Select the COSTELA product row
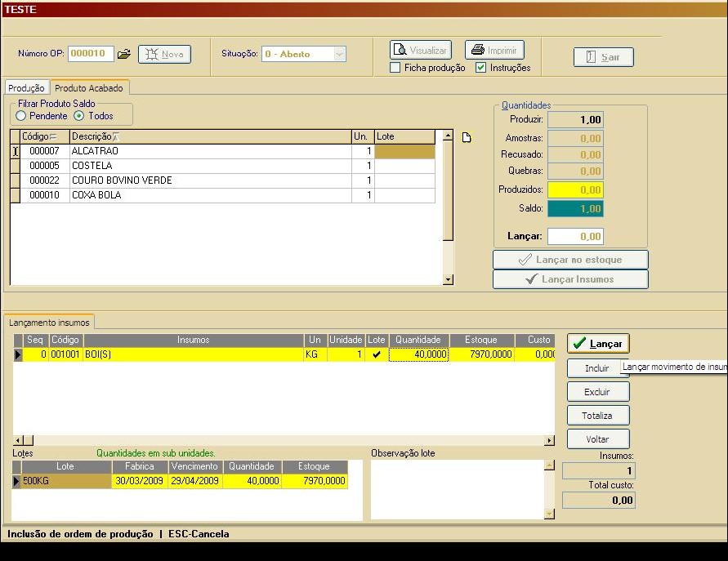 click(223, 166)
